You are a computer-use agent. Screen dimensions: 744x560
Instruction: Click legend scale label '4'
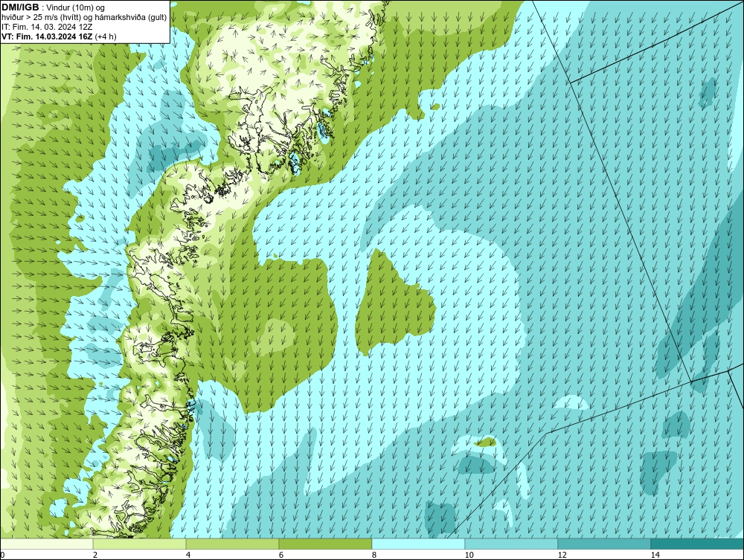tap(188, 555)
